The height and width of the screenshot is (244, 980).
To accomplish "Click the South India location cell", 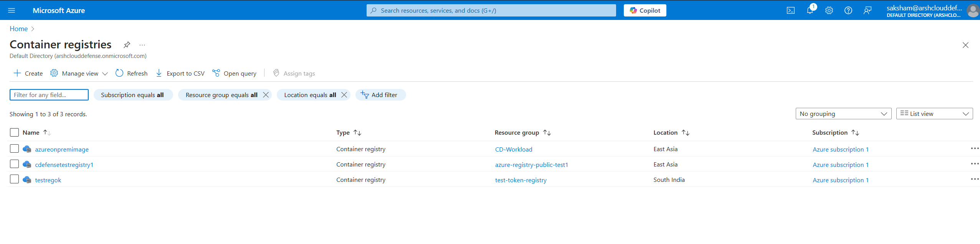I will pos(669,180).
